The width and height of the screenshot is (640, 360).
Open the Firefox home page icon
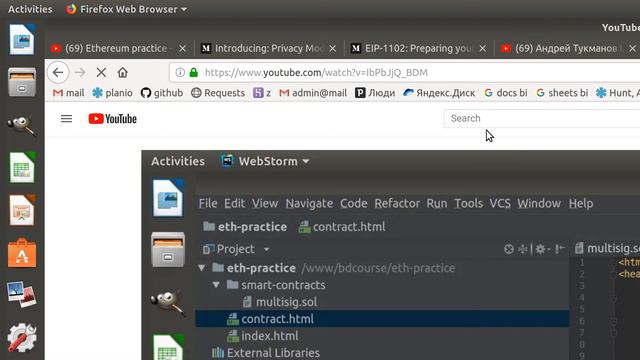tap(122, 73)
